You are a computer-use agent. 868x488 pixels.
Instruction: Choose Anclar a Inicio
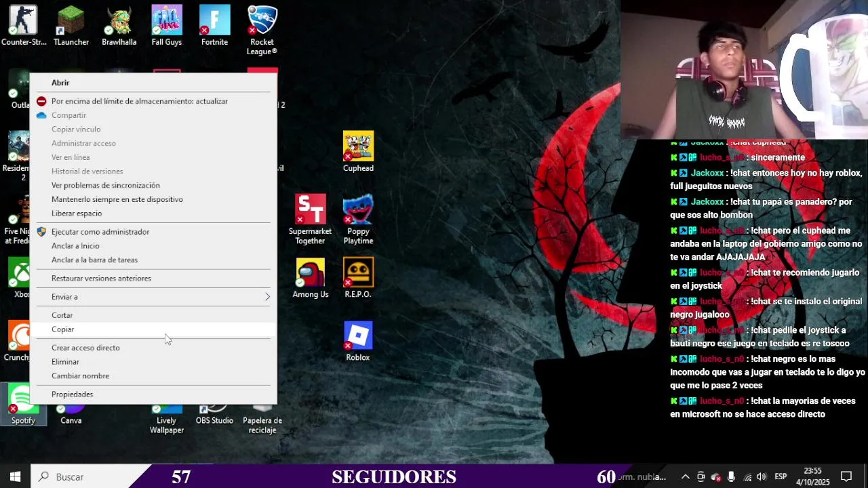[x=153, y=246]
